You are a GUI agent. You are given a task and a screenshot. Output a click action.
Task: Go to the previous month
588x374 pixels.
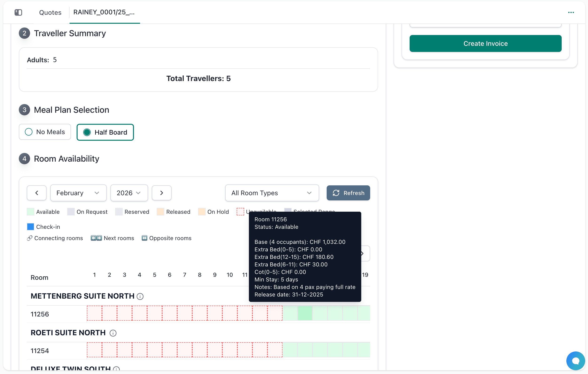37,193
